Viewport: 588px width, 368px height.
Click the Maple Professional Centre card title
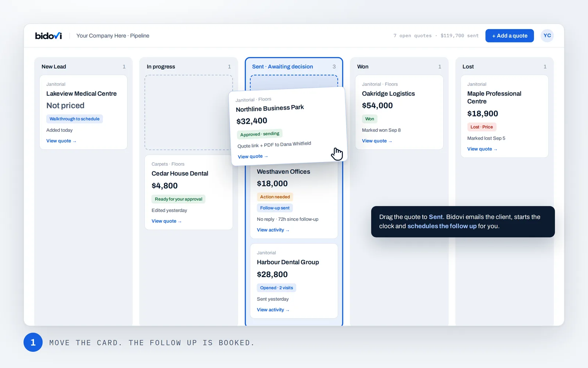pyautogui.click(x=494, y=98)
